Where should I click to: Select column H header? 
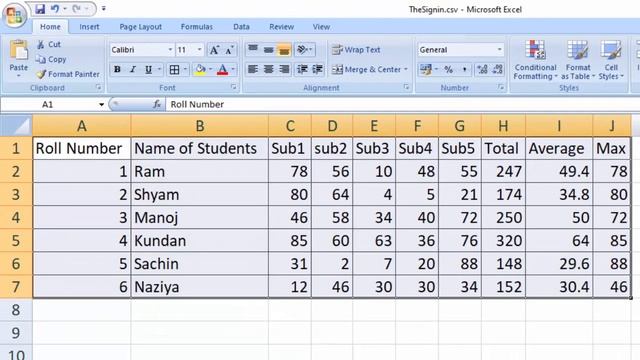point(503,126)
